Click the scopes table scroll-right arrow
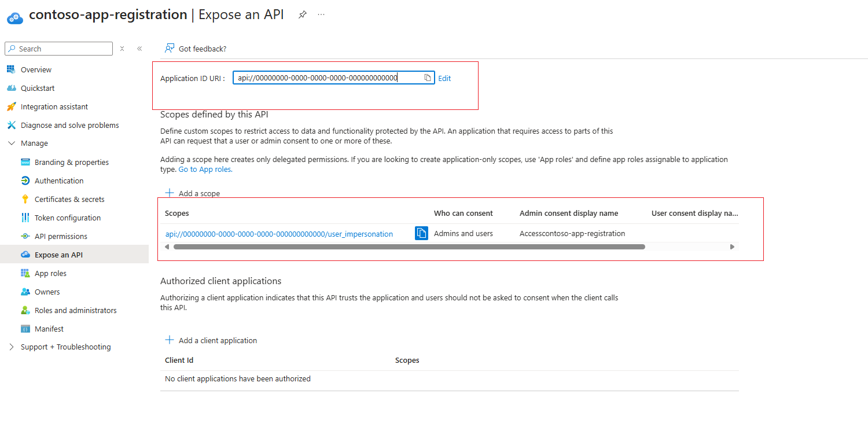This screenshot has height=423, width=868. (x=732, y=247)
